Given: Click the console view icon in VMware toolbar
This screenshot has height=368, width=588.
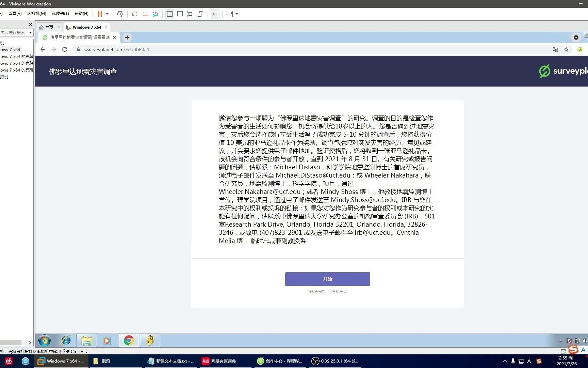Looking at the screenshot, I should pyautogui.click(x=215, y=14).
